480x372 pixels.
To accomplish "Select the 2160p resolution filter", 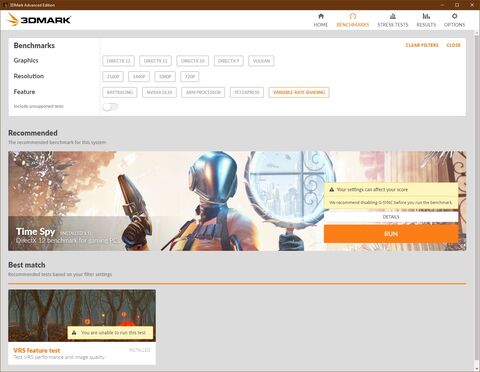I will pos(113,77).
